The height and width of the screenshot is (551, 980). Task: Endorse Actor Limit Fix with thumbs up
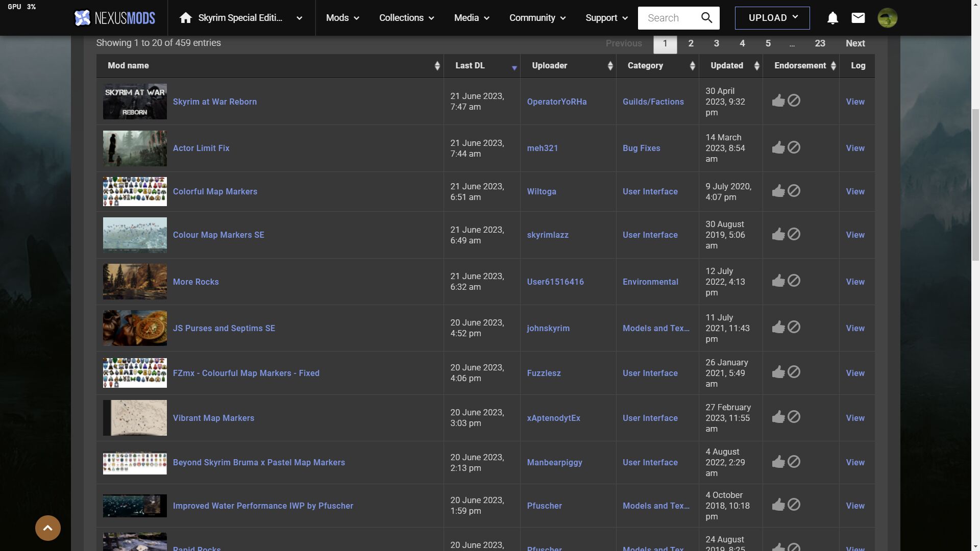(x=778, y=148)
